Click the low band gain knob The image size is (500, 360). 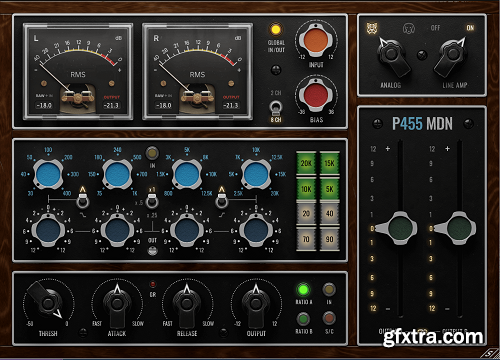point(48,230)
